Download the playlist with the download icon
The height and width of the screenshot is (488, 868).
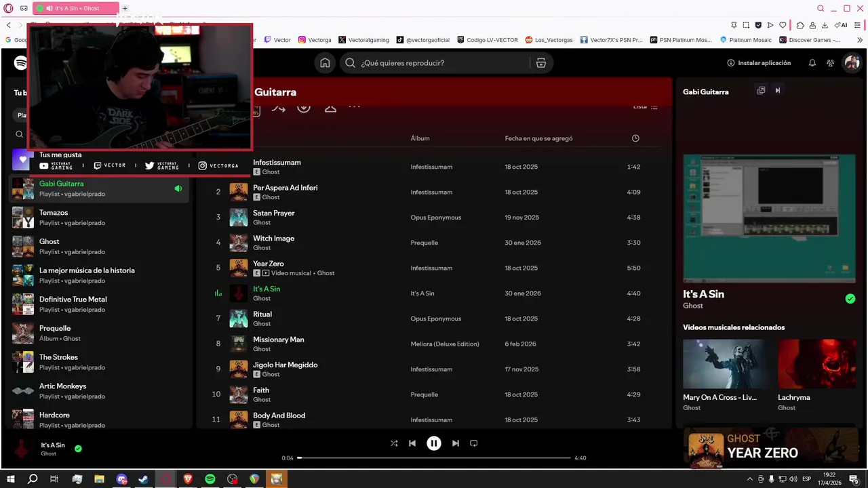304,107
